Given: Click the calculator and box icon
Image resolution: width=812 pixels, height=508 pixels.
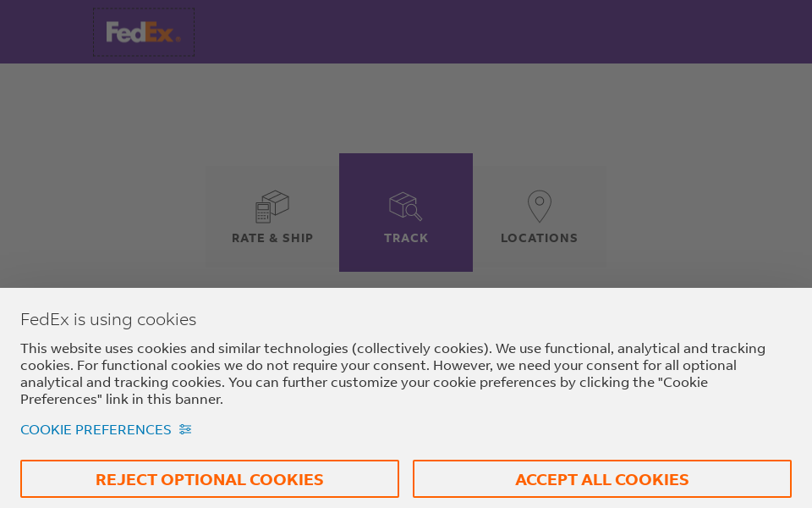Looking at the screenshot, I should (272, 206).
